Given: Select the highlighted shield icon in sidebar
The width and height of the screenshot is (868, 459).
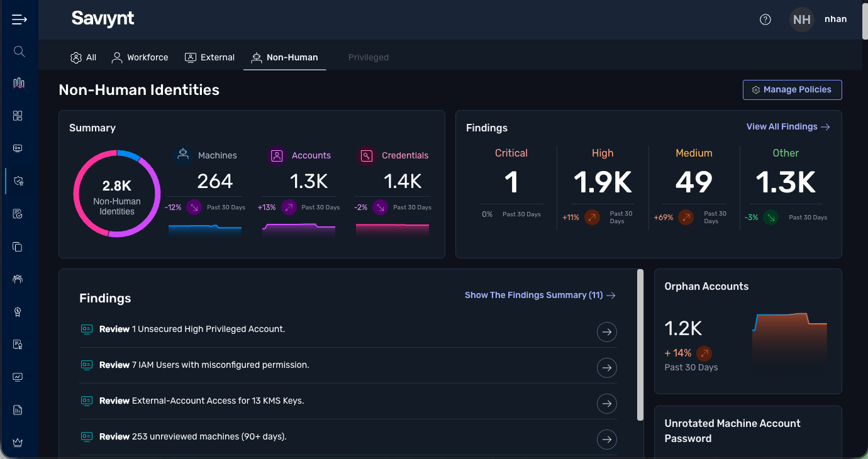Looking at the screenshot, I should (x=18, y=181).
